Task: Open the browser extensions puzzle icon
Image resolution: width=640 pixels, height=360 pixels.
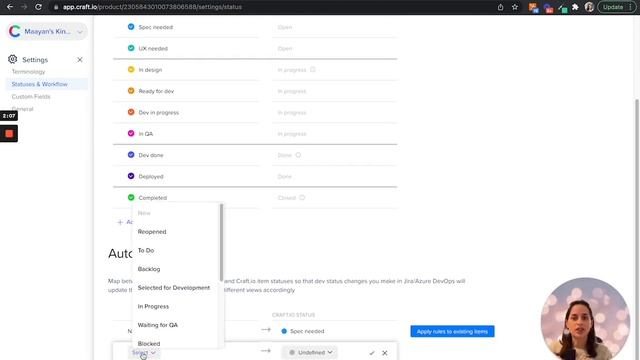Action: 575,7
